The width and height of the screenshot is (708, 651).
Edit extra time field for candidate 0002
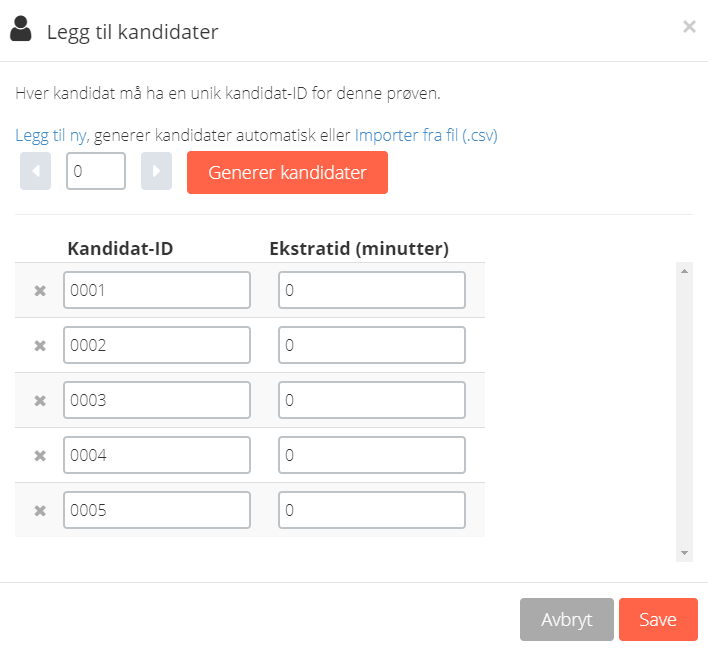372,345
